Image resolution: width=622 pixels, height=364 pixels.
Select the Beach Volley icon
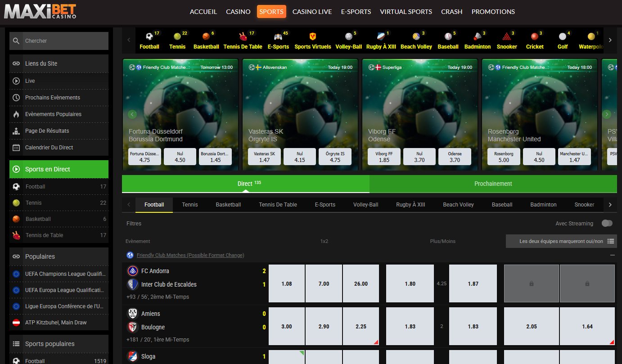[416, 36]
